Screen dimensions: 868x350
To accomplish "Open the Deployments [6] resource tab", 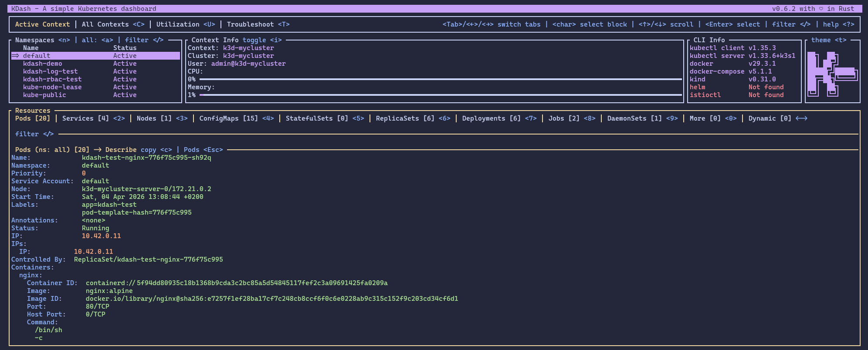I will 499,118.
